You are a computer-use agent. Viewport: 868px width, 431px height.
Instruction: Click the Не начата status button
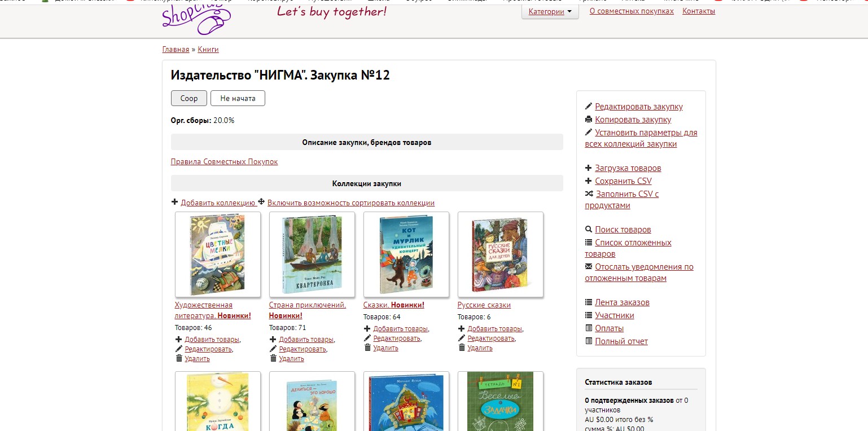238,98
